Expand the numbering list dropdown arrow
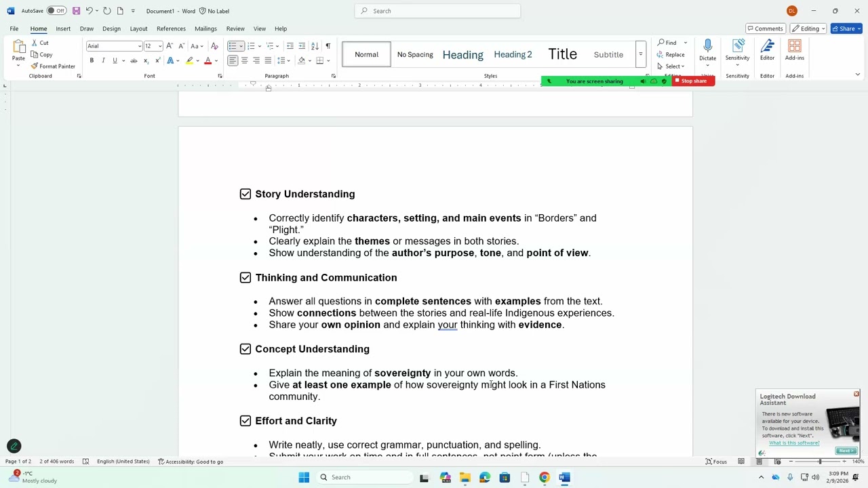868x488 pixels. 260,46
